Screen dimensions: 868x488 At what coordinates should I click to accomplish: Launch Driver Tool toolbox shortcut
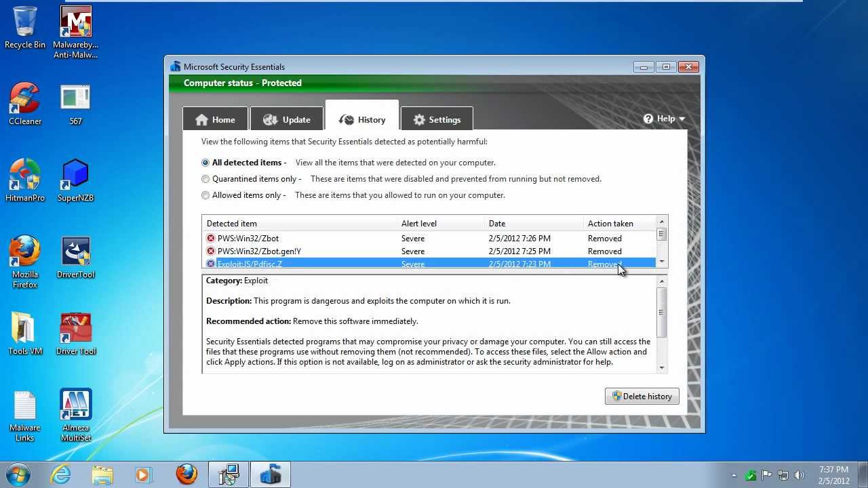pos(75,334)
